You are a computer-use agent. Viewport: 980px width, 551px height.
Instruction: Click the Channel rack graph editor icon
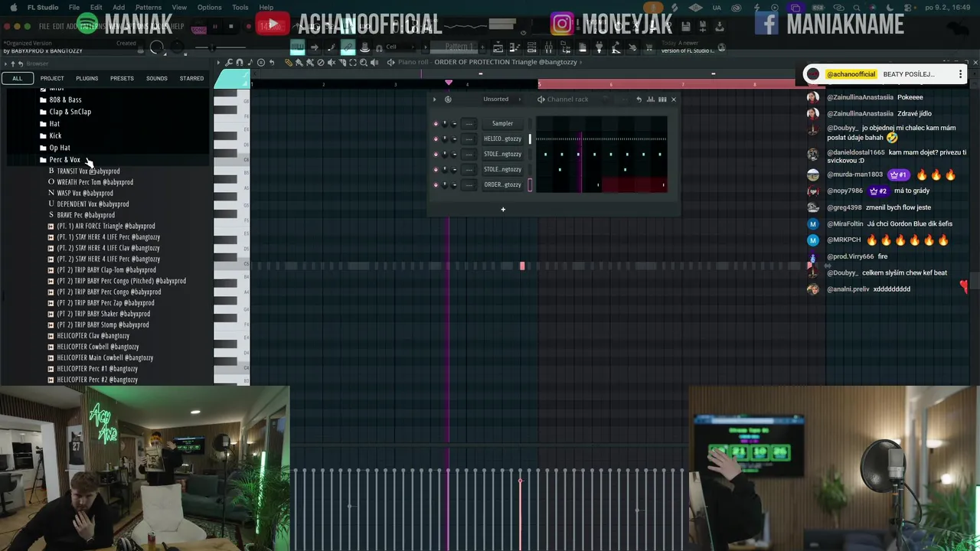click(x=651, y=99)
